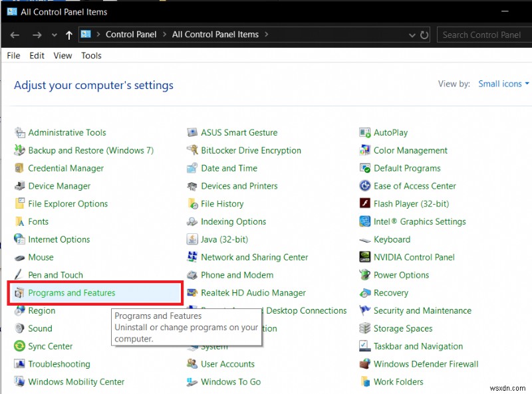
Task: Open the Realtek HD Audio Manager
Action: coord(255,292)
